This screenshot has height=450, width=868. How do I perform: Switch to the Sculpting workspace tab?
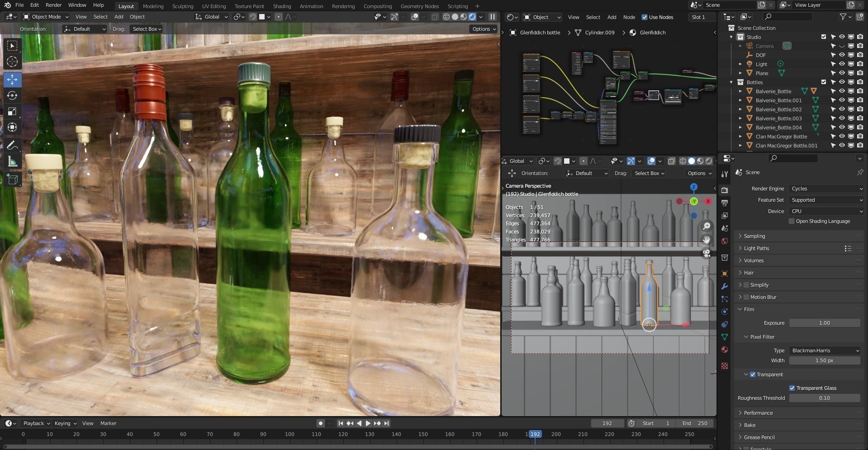pyautogui.click(x=183, y=6)
